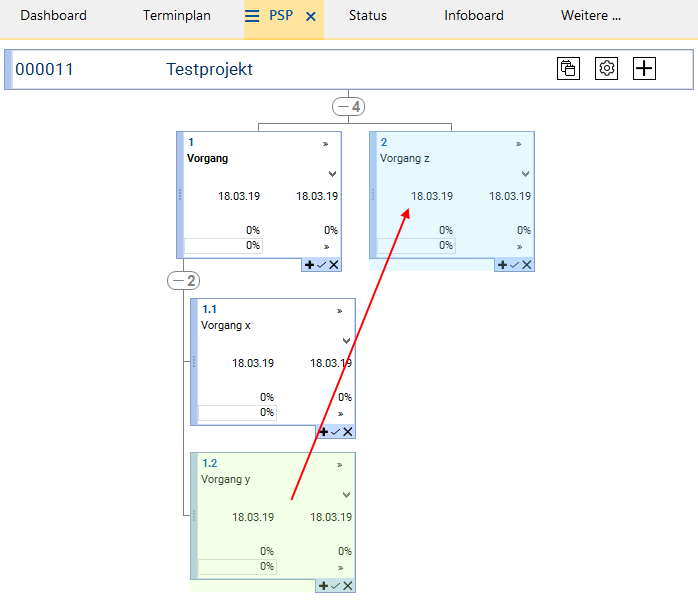
Task: Collapse the children node showing 2
Action: point(183,281)
